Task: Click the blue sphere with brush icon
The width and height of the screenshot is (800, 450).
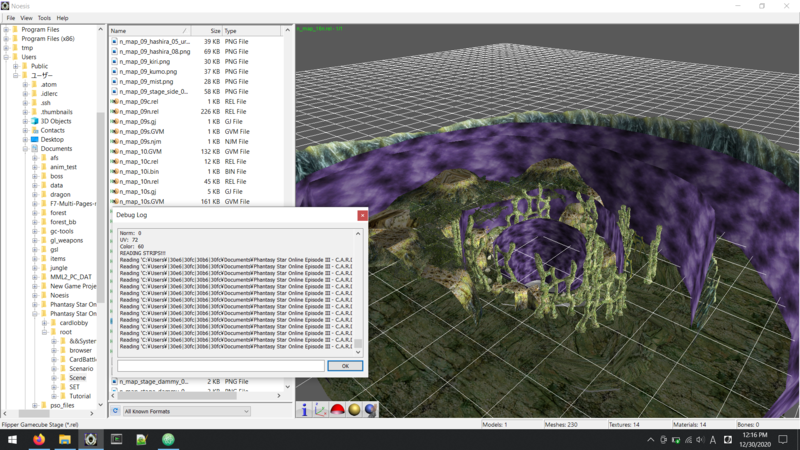Action: pos(371,410)
